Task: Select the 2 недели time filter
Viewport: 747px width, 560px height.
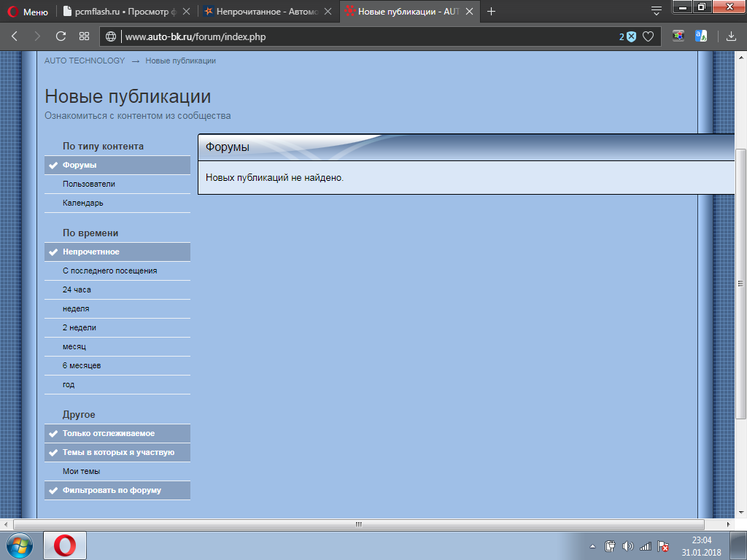Action: (x=117, y=328)
